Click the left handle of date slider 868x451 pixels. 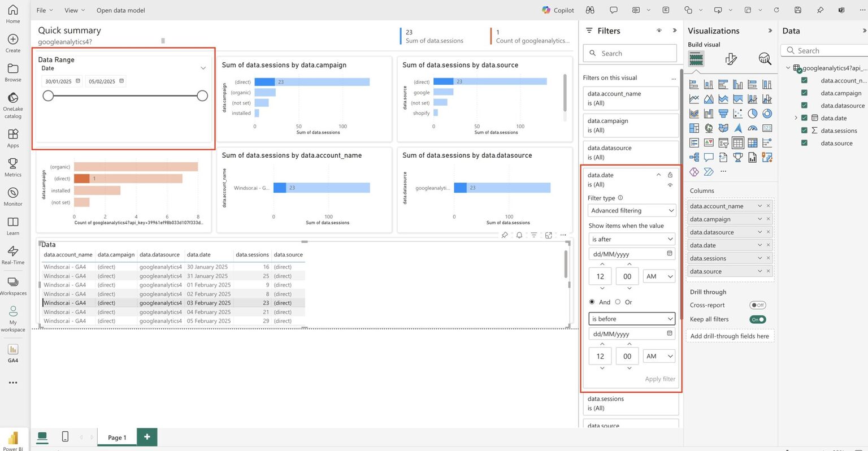point(48,96)
